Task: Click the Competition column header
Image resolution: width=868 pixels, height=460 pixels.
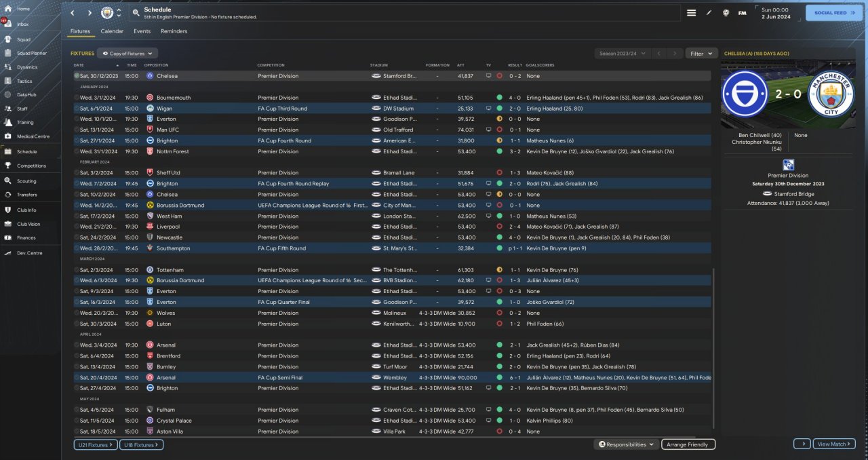Action: 271,65
